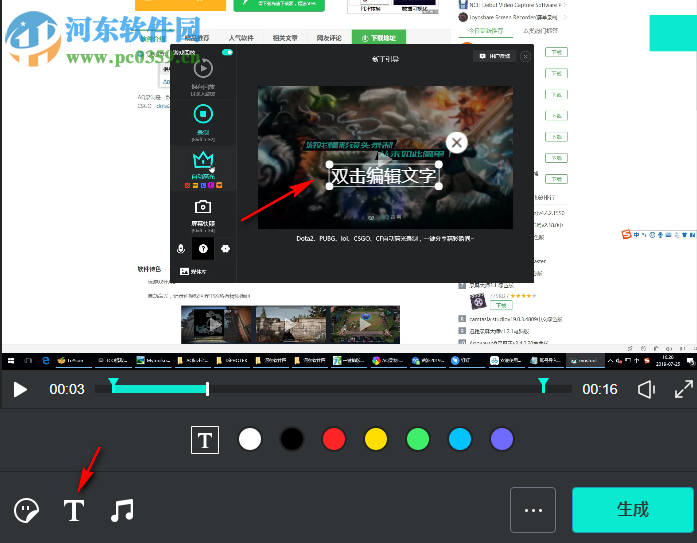The height and width of the screenshot is (543, 697).
Task: Click the middle game thumbnail below
Action: click(x=292, y=325)
